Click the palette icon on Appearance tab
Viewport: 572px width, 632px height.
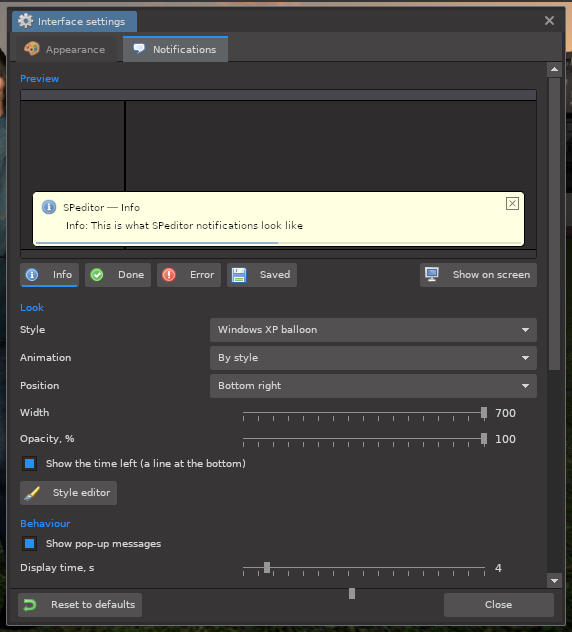pos(31,49)
